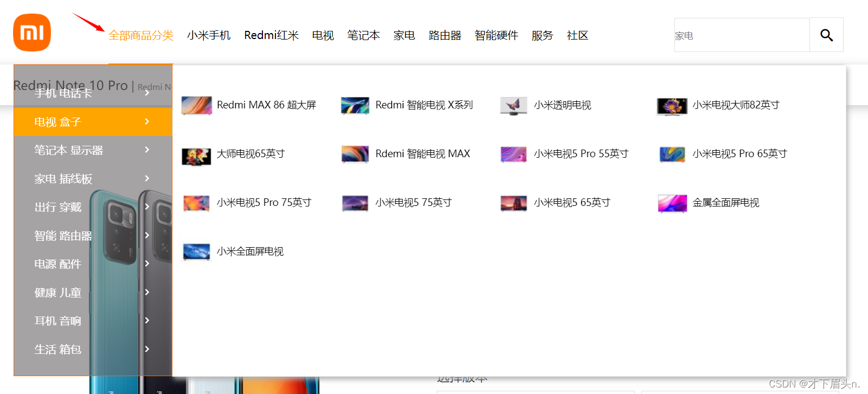Expand the 智能 路由器 category arrow
Viewport: 868px width, 394px height.
click(147, 235)
